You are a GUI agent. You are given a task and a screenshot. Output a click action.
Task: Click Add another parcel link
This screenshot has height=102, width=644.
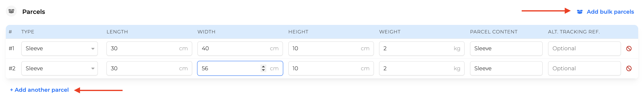point(39,90)
